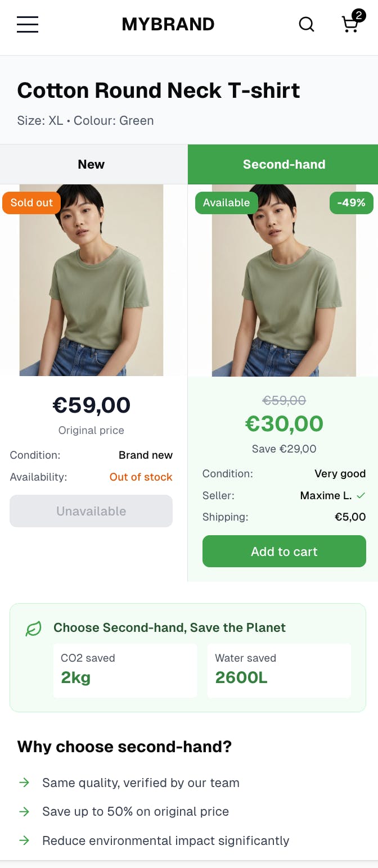Click the seller verified checkmark
The image size is (378, 868).
[x=361, y=495]
